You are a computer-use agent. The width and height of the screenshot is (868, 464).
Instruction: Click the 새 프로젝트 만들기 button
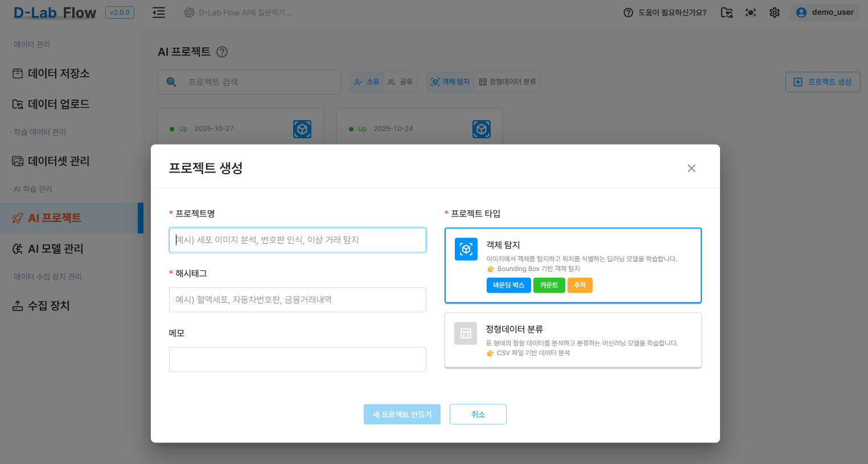click(402, 414)
